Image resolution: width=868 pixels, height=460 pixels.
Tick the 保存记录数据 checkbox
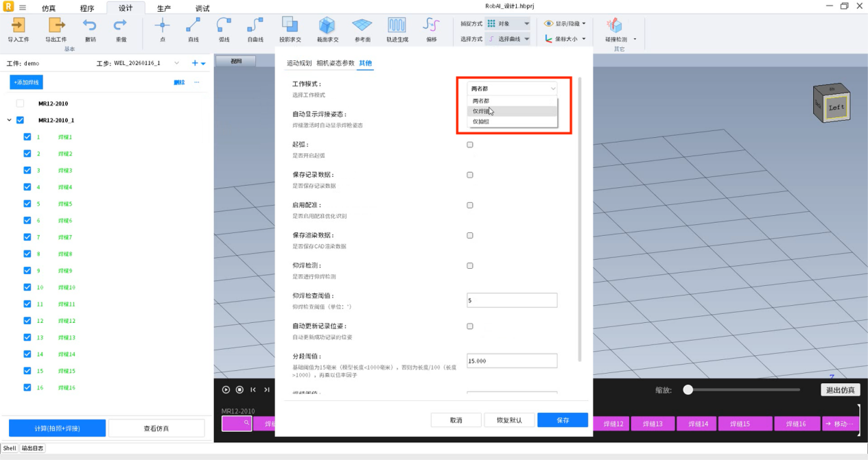pos(470,175)
